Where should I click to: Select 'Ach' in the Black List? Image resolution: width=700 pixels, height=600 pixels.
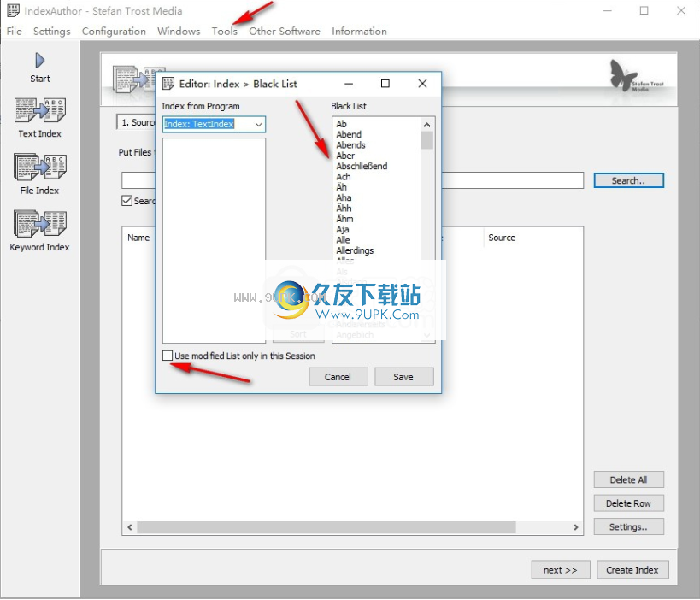pos(344,177)
